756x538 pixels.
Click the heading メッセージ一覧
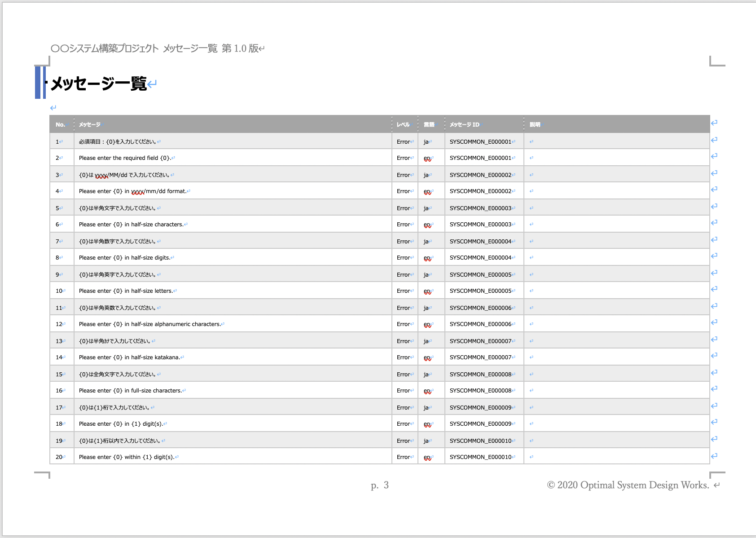tap(99, 84)
